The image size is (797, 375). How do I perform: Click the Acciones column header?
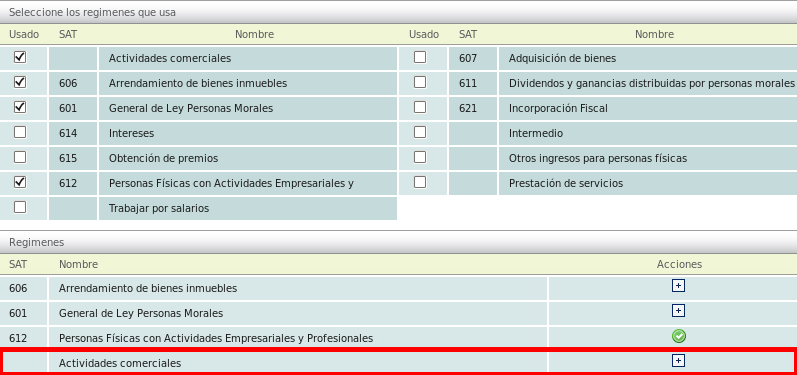(679, 264)
